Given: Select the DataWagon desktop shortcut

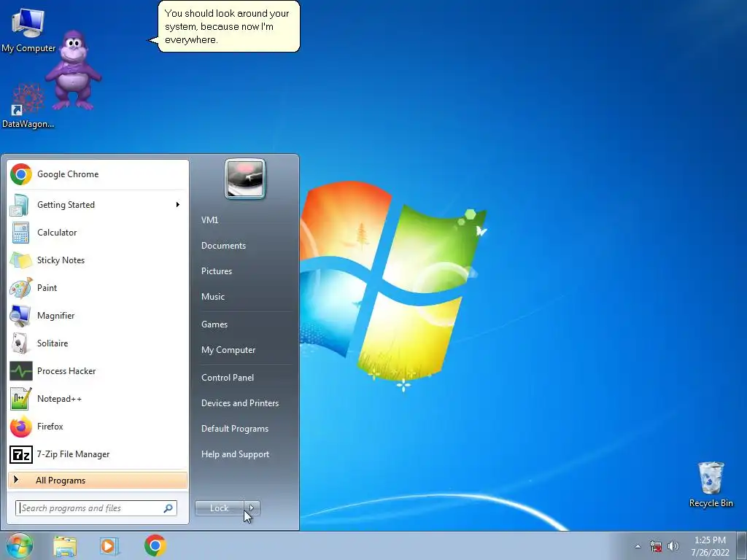Looking at the screenshot, I should 28,106.
